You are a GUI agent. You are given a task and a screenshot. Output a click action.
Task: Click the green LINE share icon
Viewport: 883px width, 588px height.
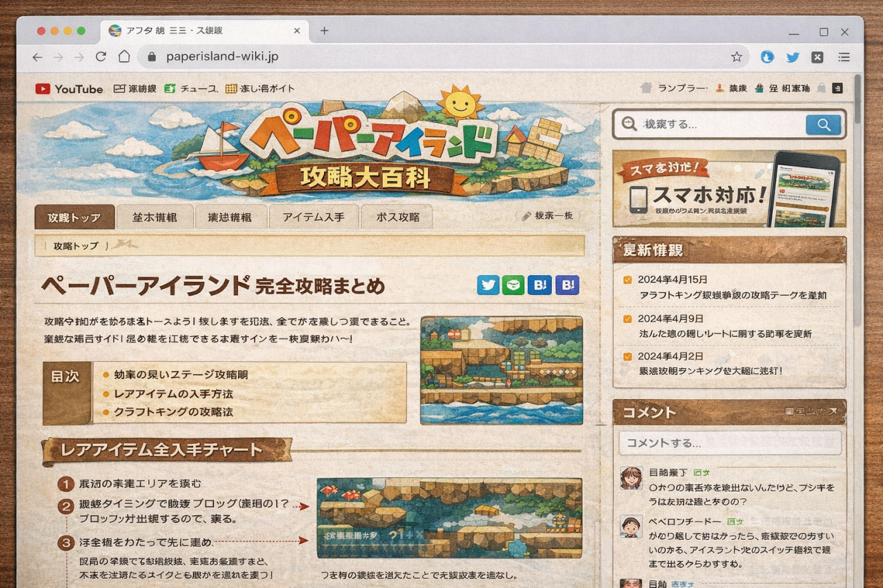pos(513,285)
